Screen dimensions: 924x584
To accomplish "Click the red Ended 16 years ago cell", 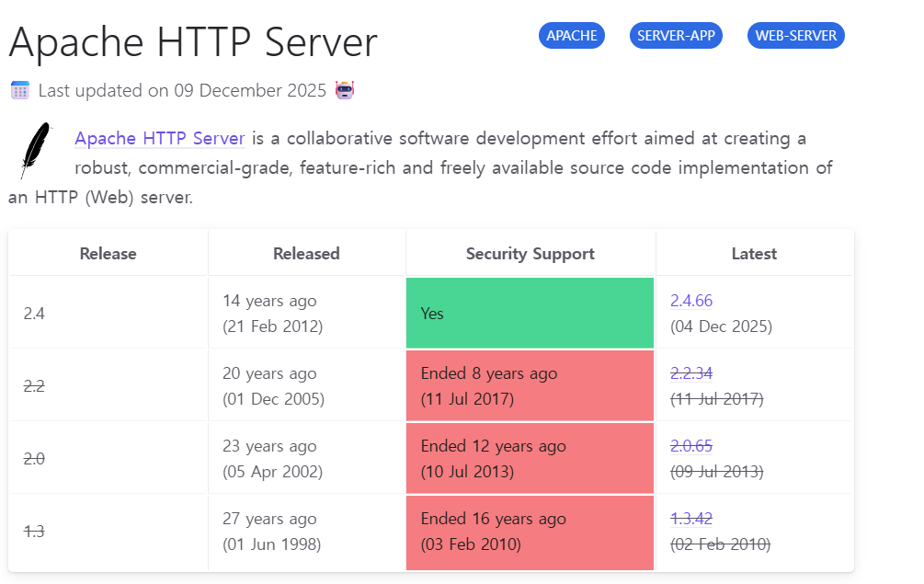I will (530, 532).
